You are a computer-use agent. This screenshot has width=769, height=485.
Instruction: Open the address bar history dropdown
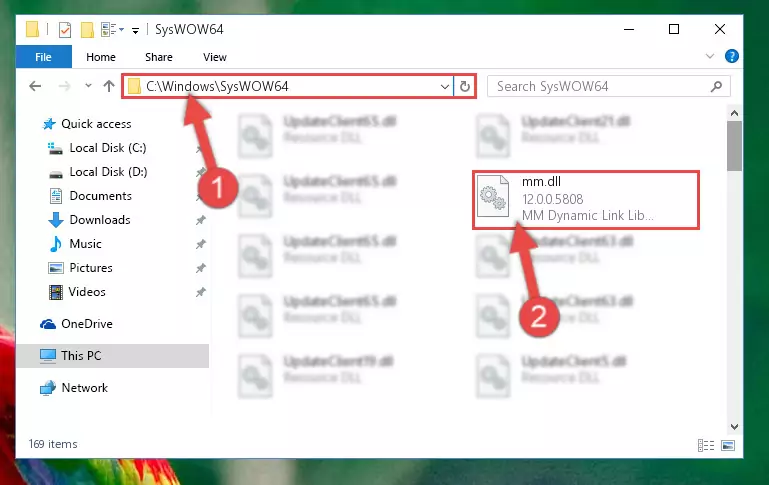(445, 87)
